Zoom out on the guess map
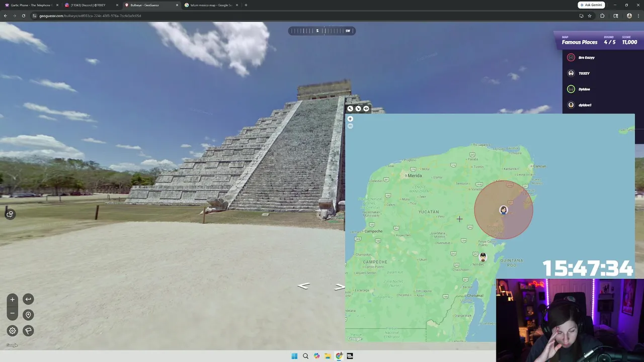Image resolution: width=644 pixels, height=362 pixels. click(x=350, y=126)
